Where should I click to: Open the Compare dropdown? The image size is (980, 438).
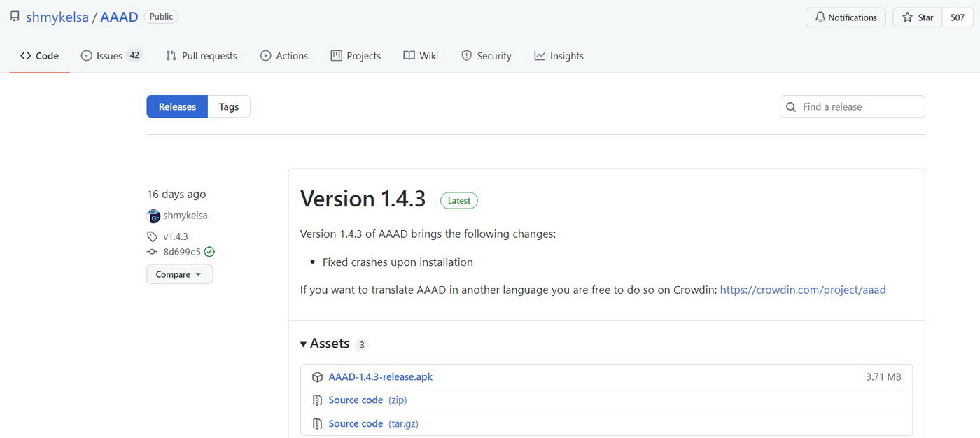coord(179,274)
